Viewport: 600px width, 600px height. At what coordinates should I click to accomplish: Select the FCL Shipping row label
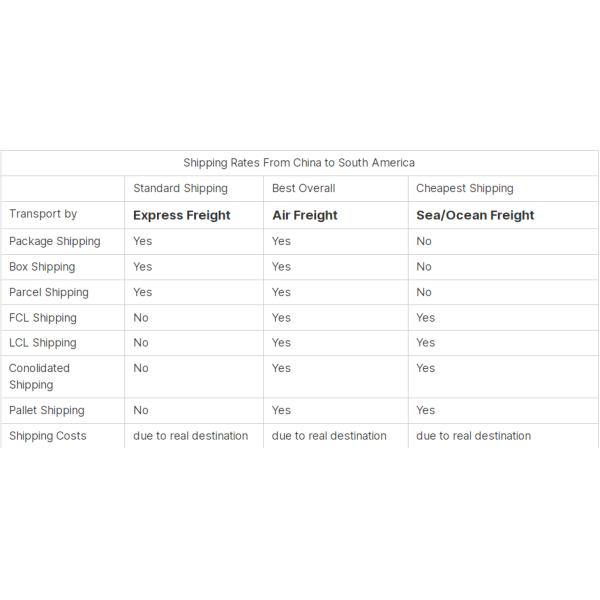click(43, 318)
